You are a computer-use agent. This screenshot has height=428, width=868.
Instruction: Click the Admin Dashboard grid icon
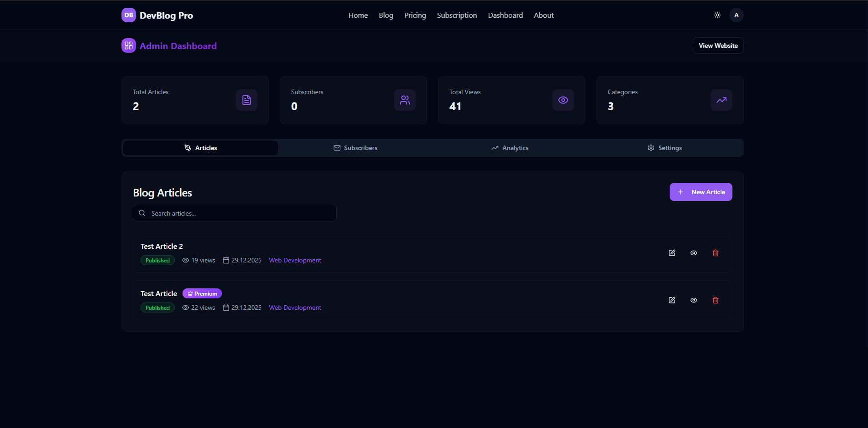pos(129,45)
